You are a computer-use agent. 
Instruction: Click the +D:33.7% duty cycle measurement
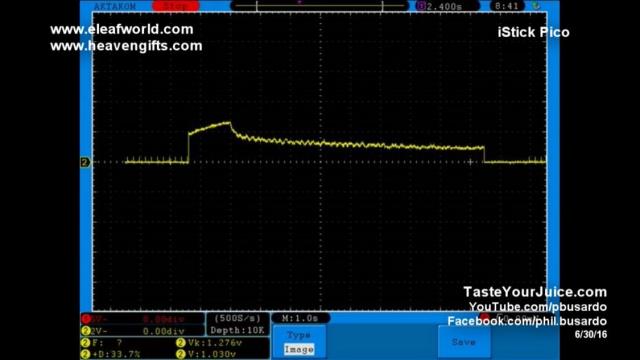tap(111, 354)
